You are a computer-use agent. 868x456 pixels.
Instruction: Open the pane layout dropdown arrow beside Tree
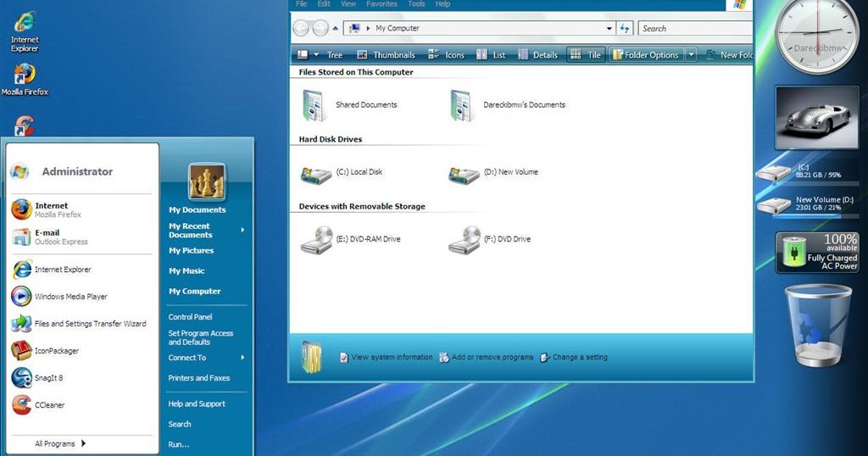316,55
